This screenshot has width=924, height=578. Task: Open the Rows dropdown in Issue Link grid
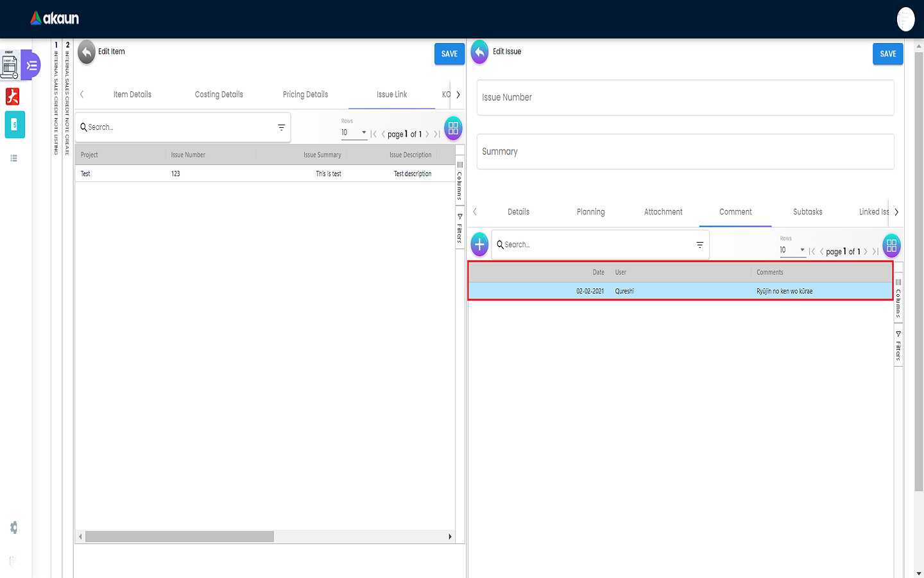point(354,133)
